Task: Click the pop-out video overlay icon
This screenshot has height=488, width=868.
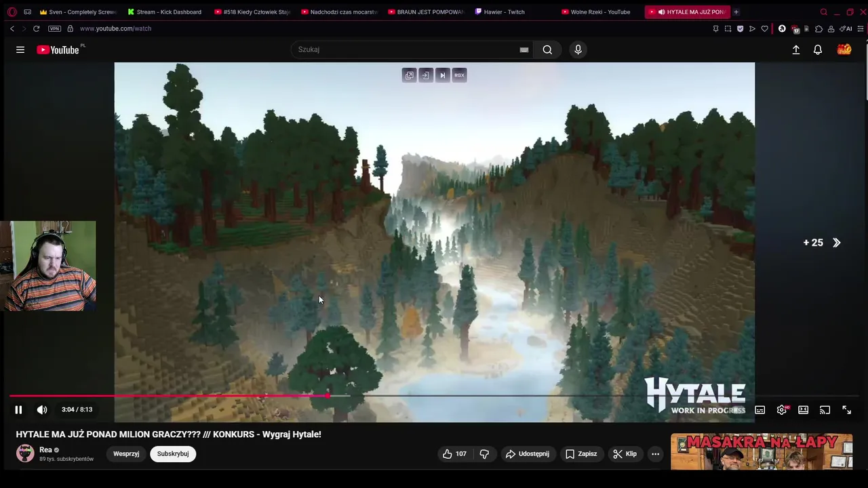Action: [x=409, y=75]
